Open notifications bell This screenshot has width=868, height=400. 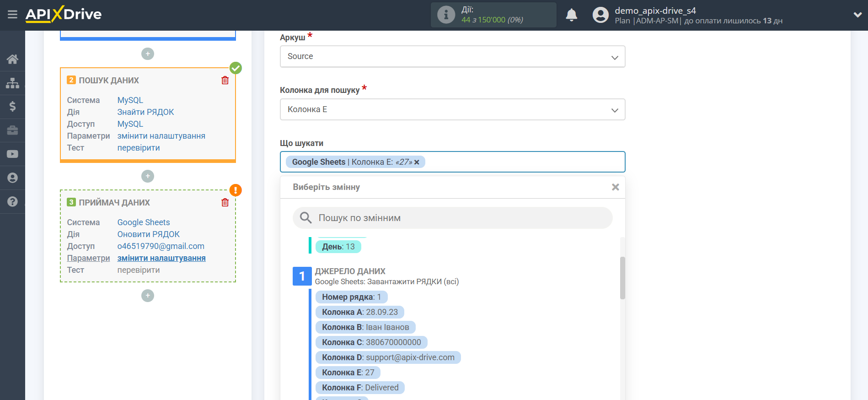pyautogui.click(x=571, y=15)
